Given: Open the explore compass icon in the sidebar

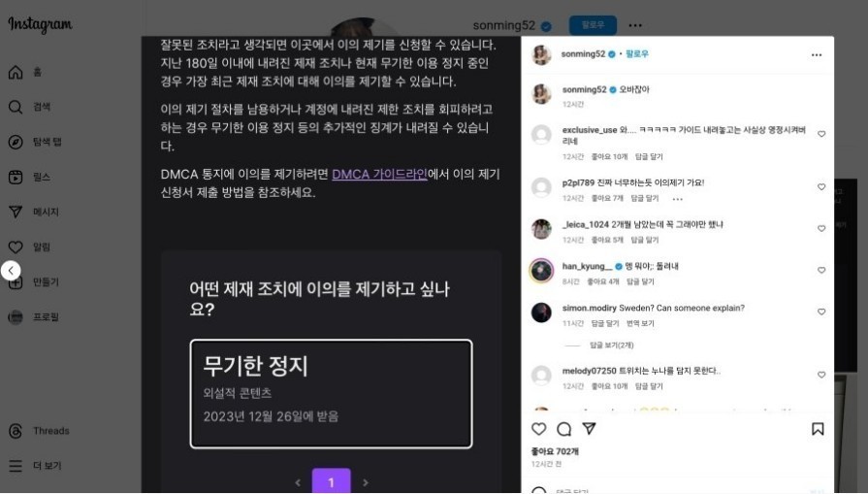Looking at the screenshot, I should tap(16, 142).
